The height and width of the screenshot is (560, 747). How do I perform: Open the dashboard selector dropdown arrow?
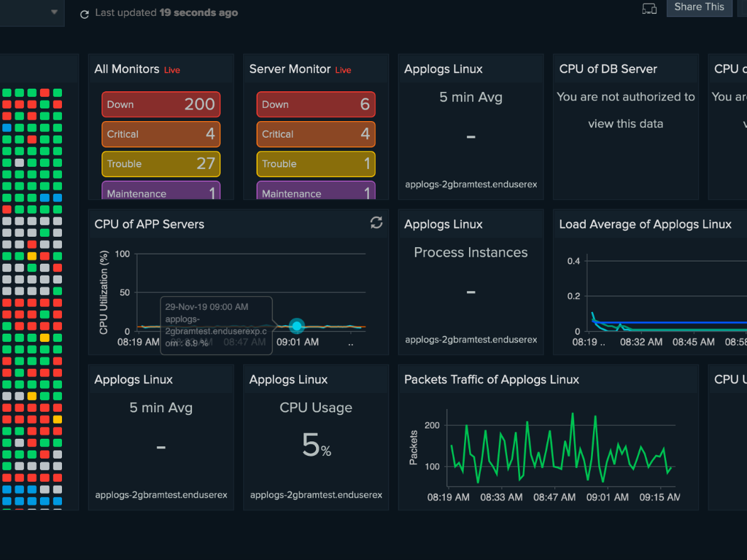tap(54, 12)
